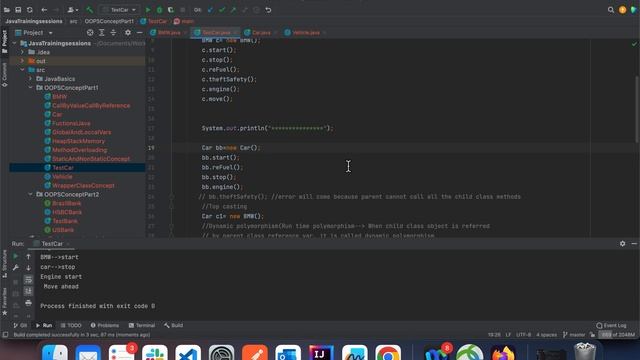Viewport: 640px width, 360px height.
Task: Click the up arrow in Run panel
Action: pos(28,257)
